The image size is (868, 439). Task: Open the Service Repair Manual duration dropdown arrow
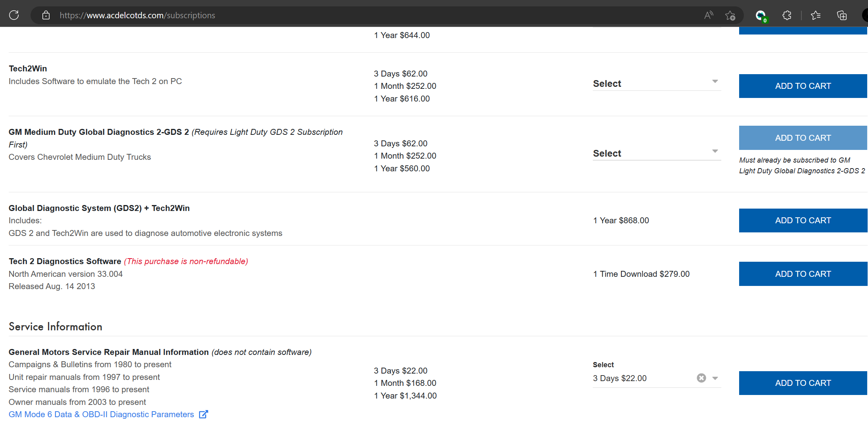pos(715,378)
